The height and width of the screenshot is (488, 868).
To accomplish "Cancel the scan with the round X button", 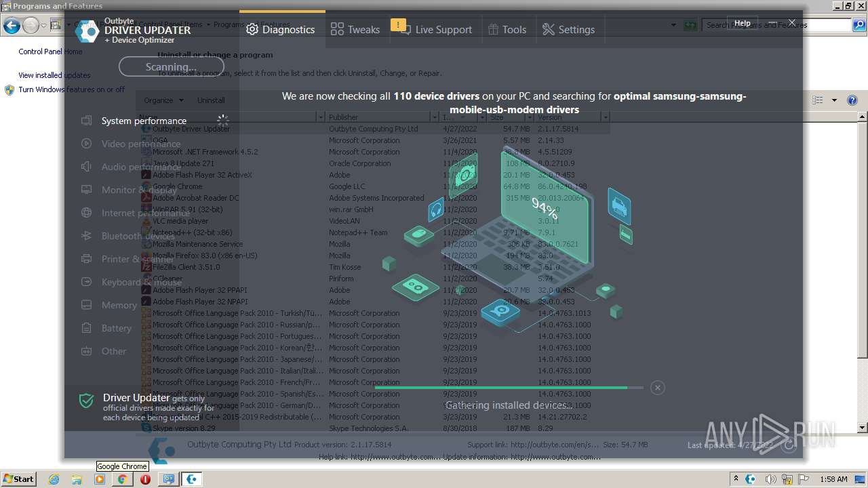I will click(657, 388).
